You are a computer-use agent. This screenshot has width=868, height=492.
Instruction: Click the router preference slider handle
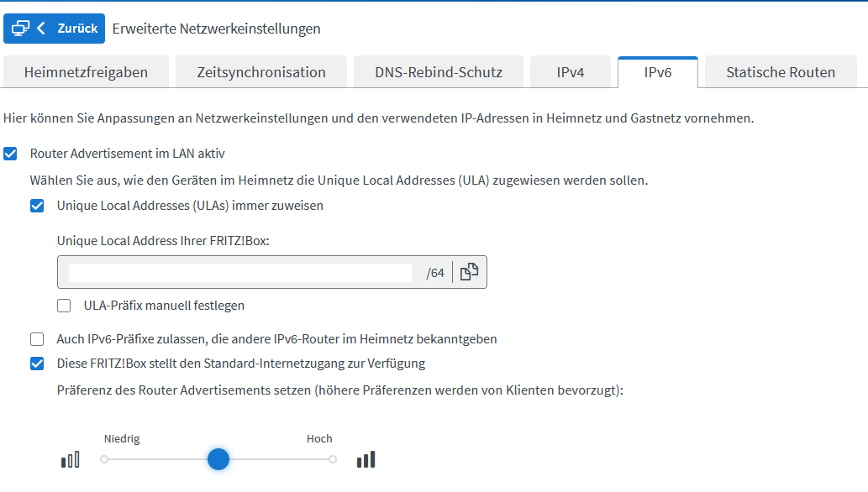(218, 459)
